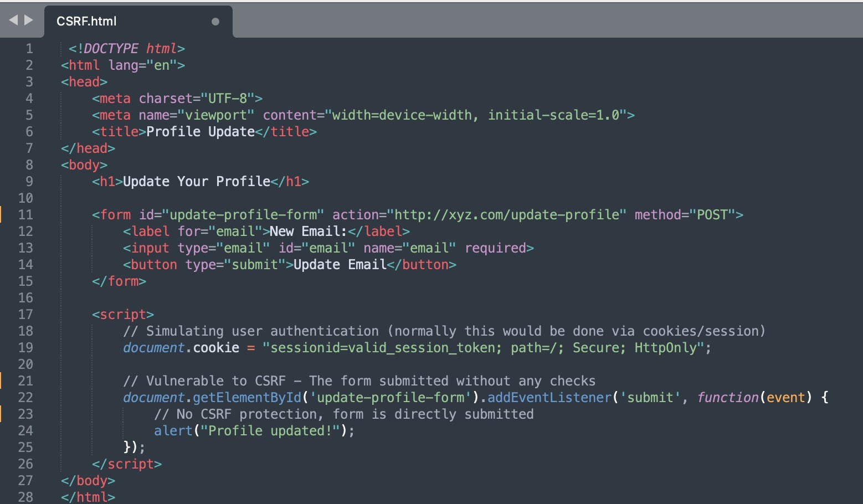Screen dimensions: 863x504
Task: Click the opening script tag
Action: tap(123, 315)
